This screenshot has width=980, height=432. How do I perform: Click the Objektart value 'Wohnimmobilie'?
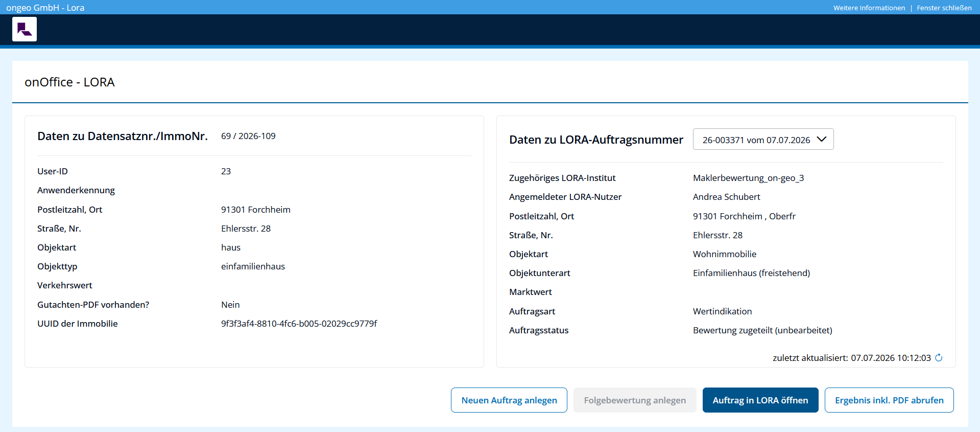[x=725, y=254]
